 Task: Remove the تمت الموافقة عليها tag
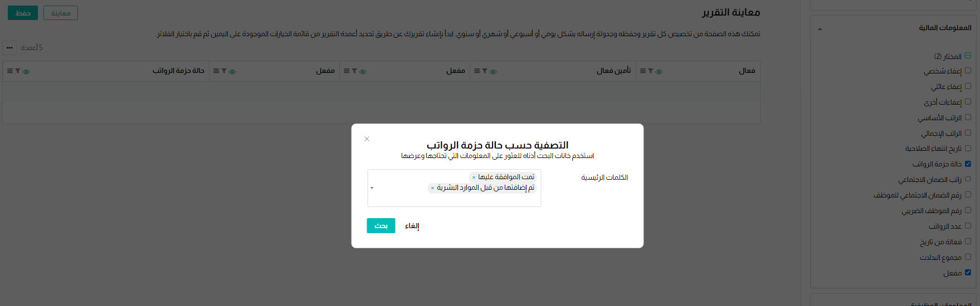coord(474,177)
